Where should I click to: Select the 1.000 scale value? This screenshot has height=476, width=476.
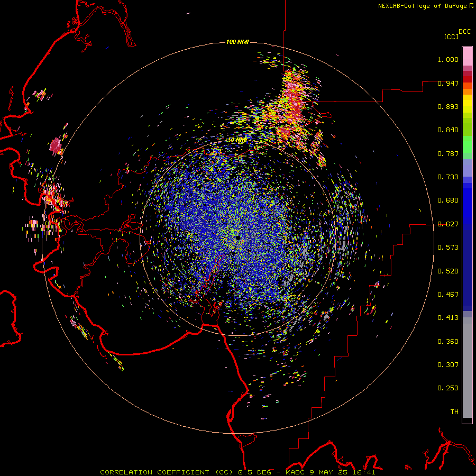[x=448, y=59]
